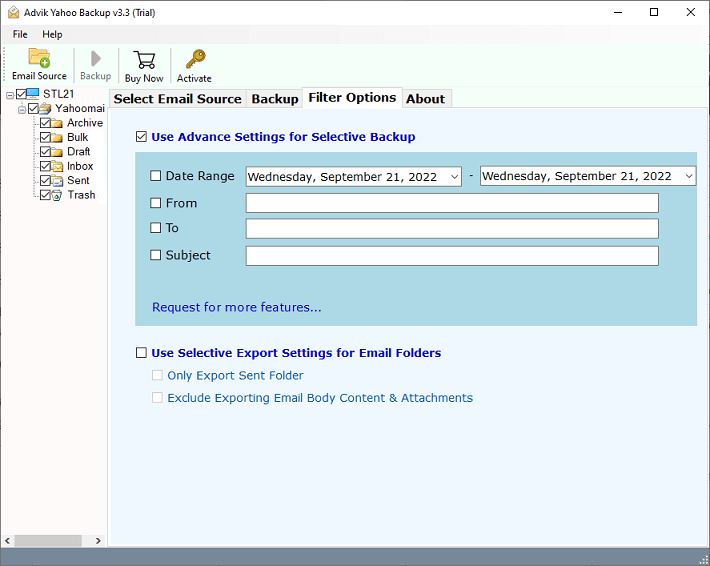710x566 pixels.
Task: Click the Bulk folder icon
Action: click(x=57, y=138)
